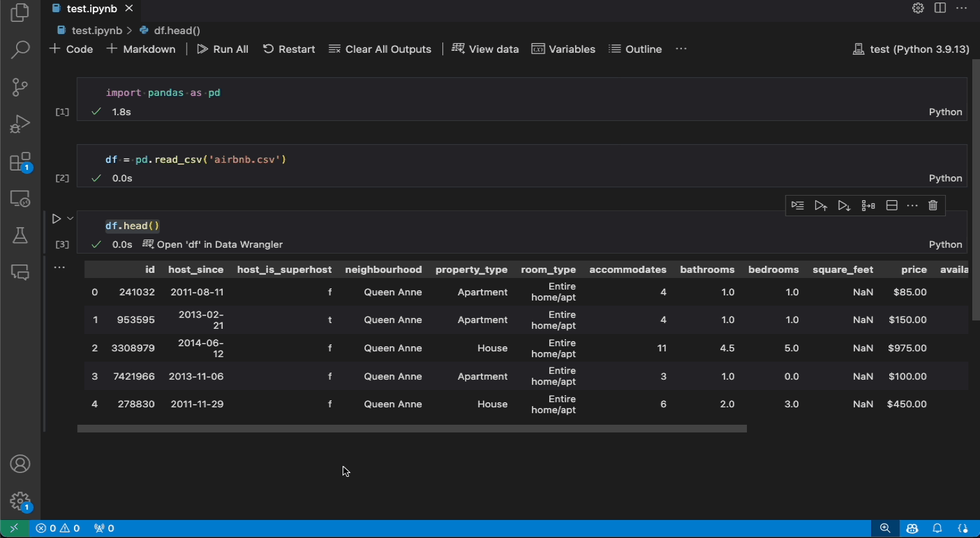980x538 pixels.
Task: Open the Run and Debug sidebar
Action: [20, 124]
